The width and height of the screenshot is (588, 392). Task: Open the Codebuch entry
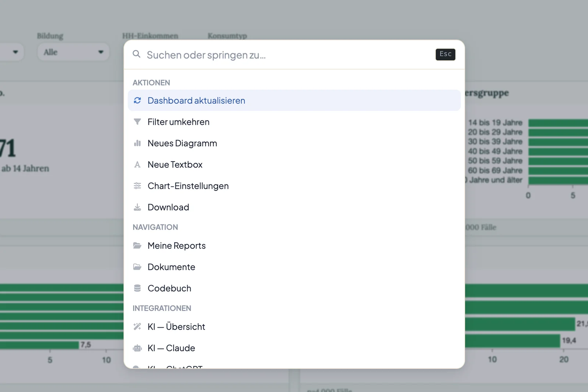(294, 288)
